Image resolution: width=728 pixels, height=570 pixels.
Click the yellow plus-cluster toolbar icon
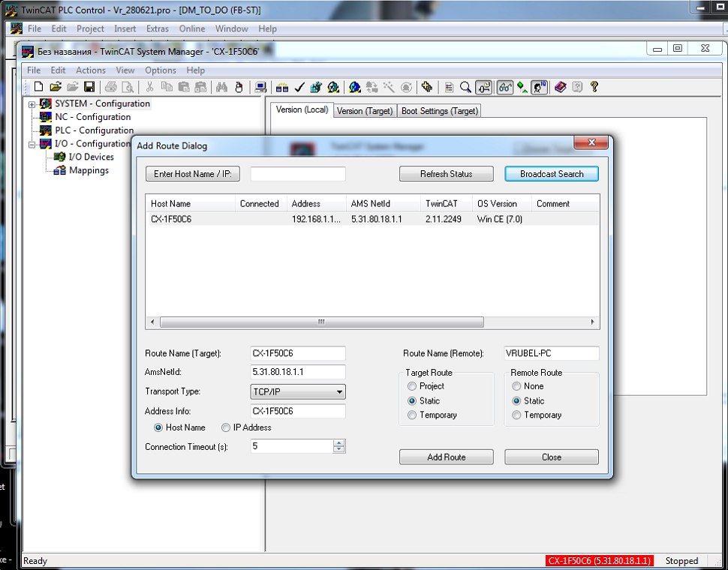point(427,87)
